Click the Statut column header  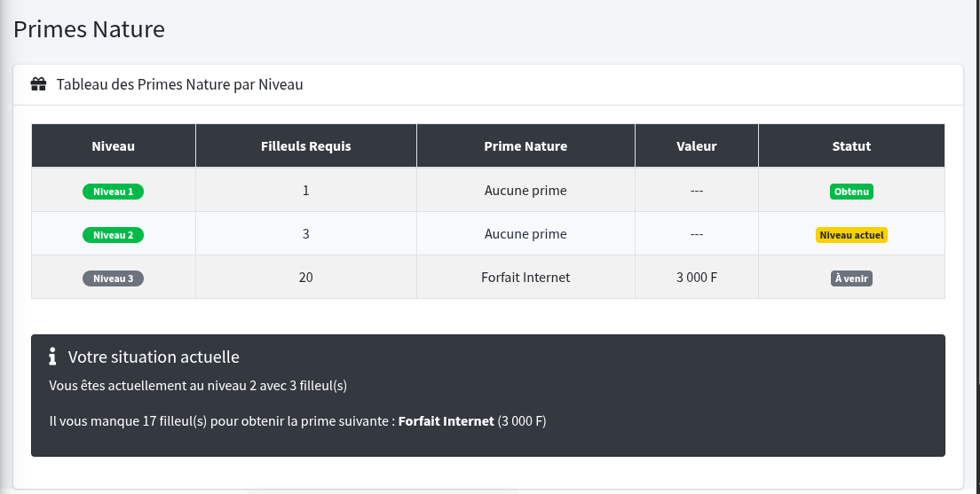851,146
